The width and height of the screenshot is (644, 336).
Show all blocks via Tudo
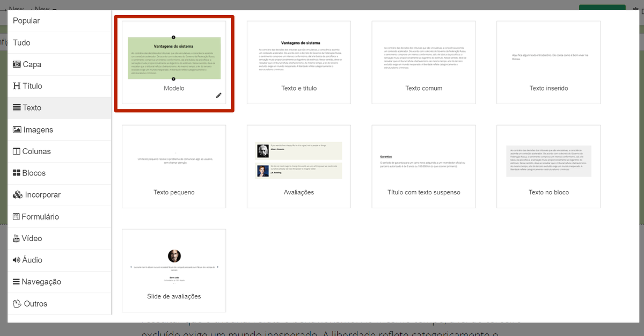(x=21, y=42)
